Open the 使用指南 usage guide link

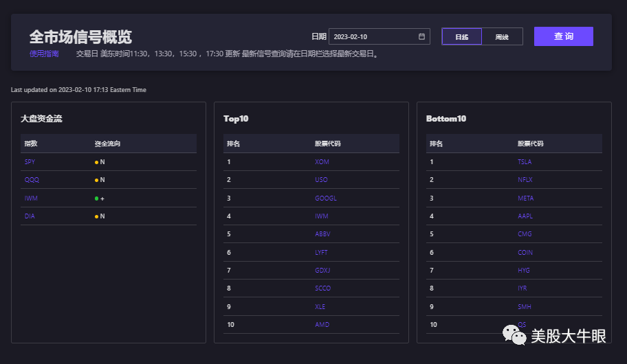44,54
